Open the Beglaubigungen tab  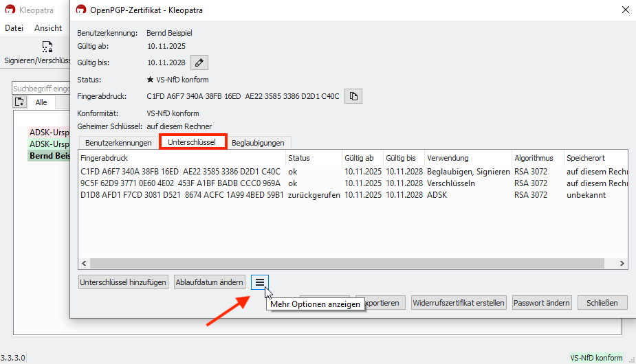258,143
